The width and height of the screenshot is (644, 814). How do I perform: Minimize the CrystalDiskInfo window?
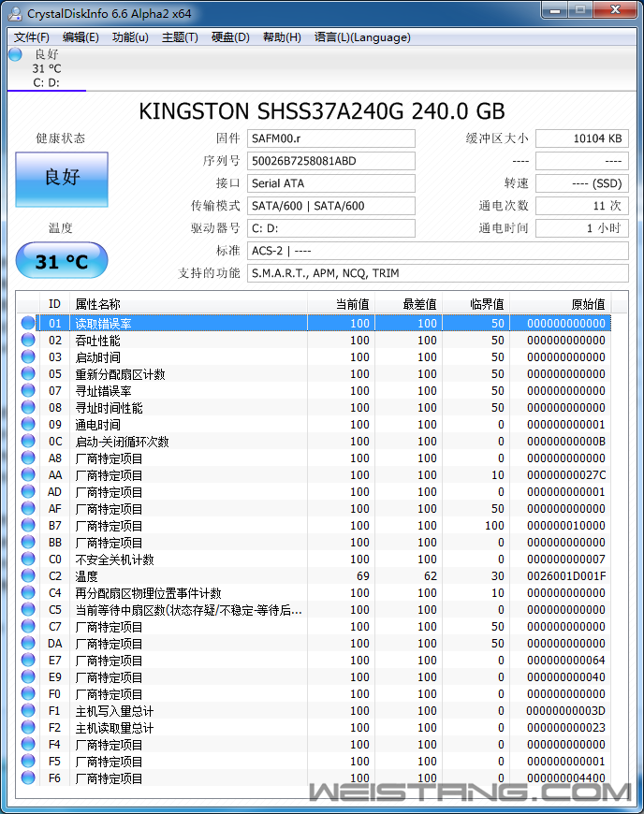554,10
